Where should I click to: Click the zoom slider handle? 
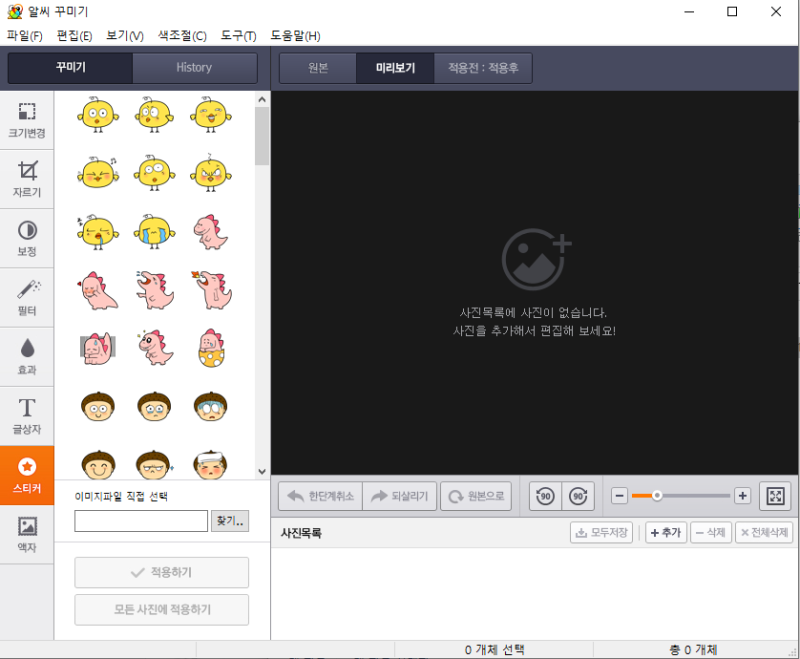coord(657,495)
